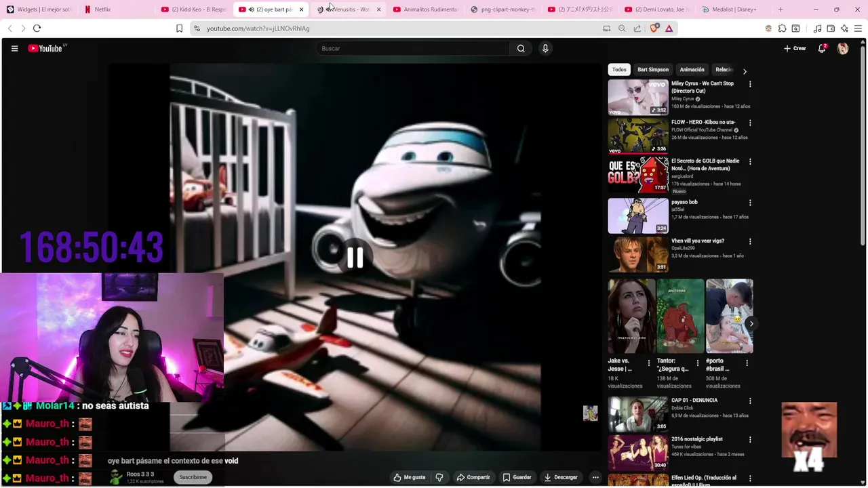Switch to Kidd Keo El Respe tab

(x=194, y=9)
